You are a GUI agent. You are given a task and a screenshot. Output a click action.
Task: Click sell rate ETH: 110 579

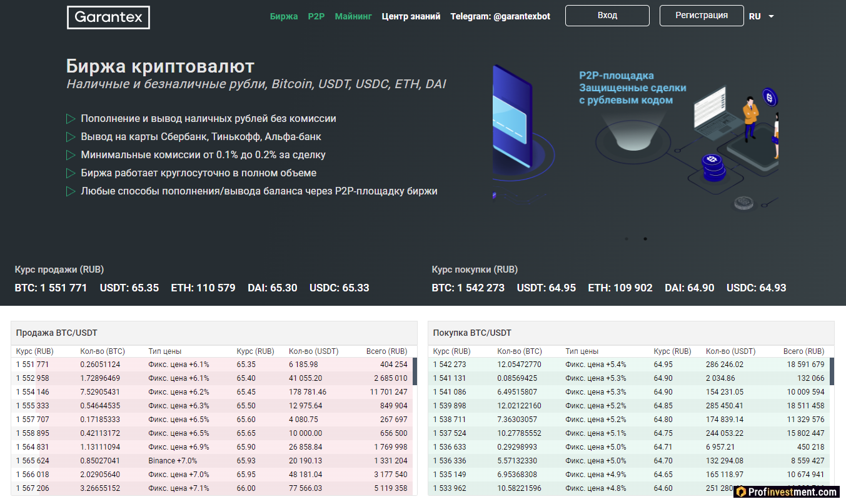203,288
